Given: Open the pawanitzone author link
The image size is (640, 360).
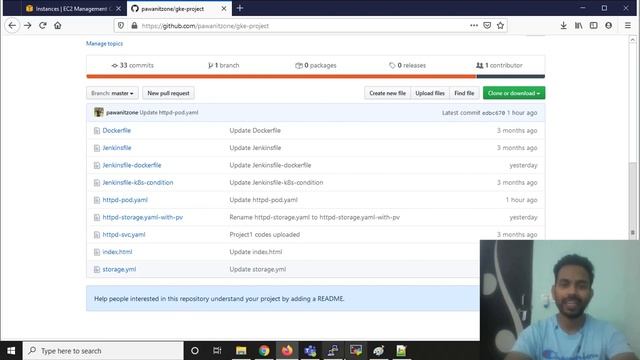Looking at the screenshot, I should coord(122,112).
